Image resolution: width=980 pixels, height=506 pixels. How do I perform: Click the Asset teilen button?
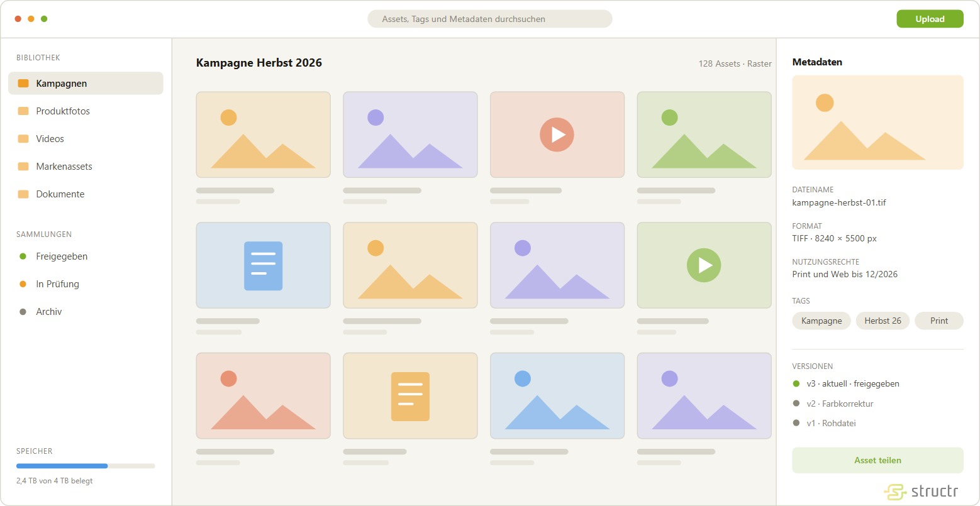[877, 460]
